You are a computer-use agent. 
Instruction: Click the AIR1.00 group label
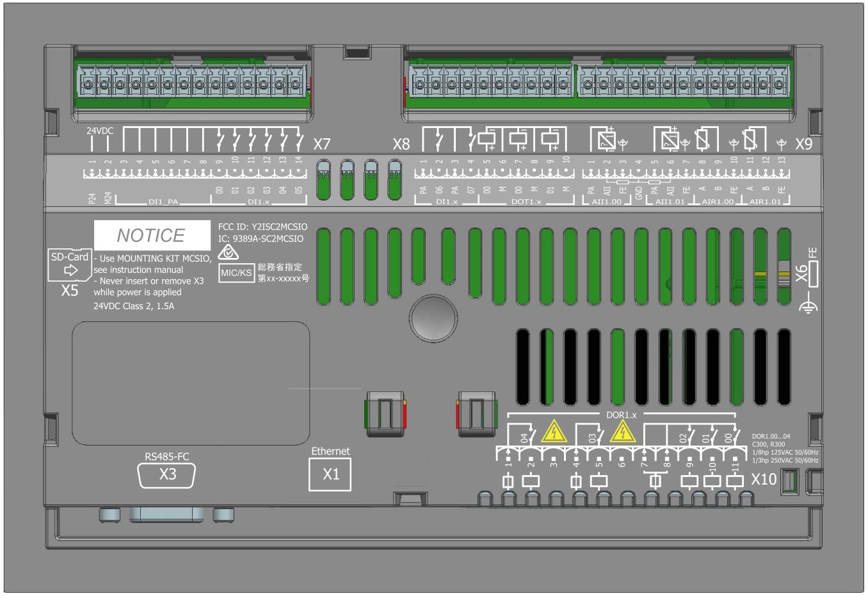coord(718,202)
